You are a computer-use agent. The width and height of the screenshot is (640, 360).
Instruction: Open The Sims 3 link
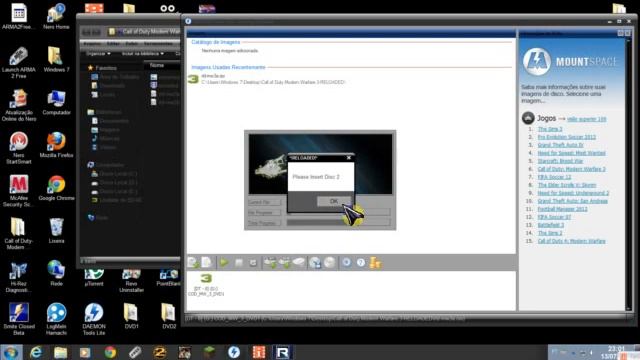pyautogui.click(x=550, y=129)
